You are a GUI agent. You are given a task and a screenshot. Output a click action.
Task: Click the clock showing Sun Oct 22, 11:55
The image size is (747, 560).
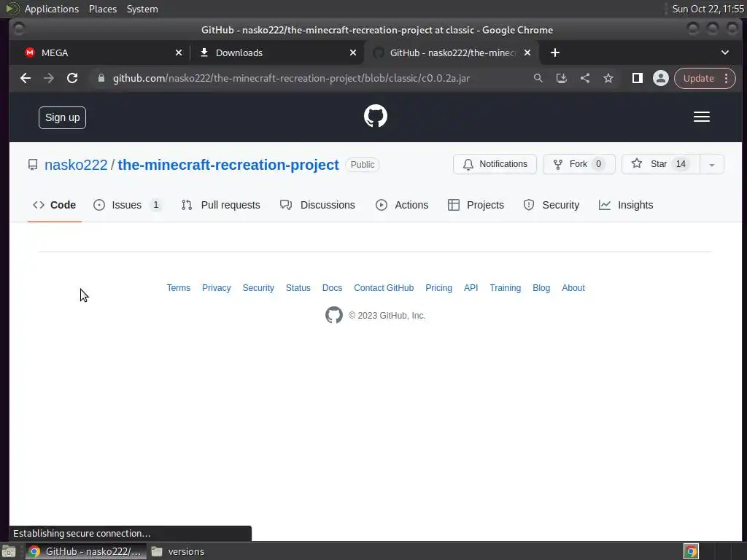click(708, 9)
